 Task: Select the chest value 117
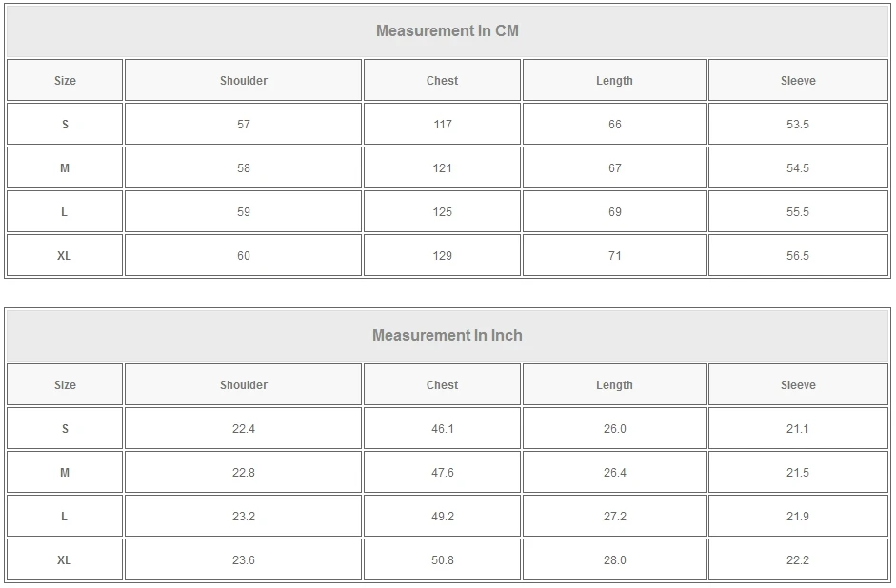pos(442,125)
